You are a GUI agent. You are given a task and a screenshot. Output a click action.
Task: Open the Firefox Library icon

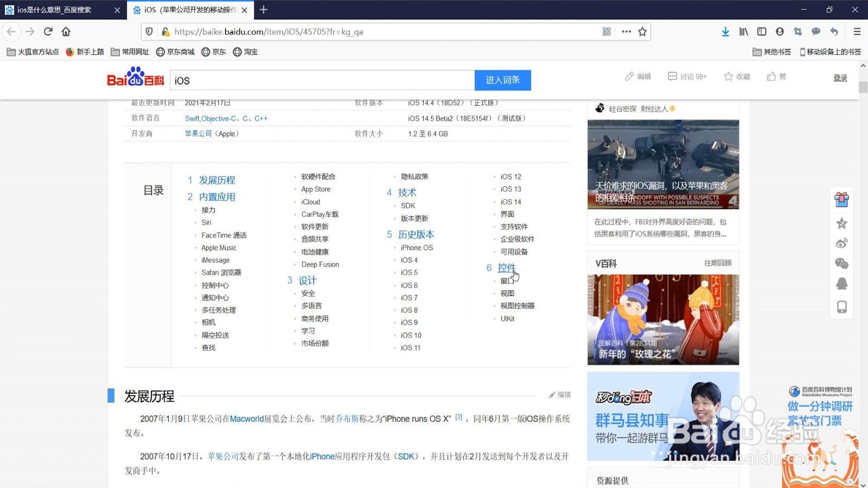coord(743,31)
